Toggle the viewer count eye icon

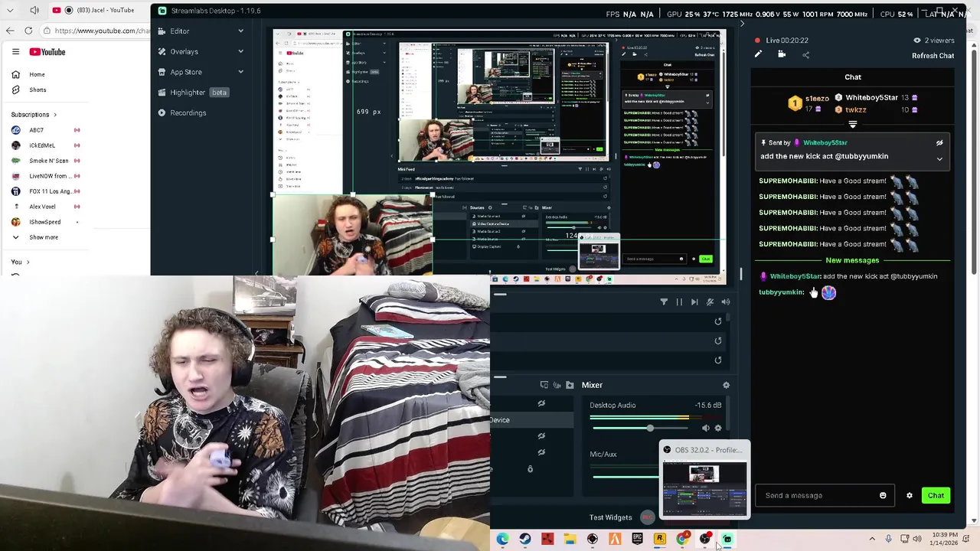pyautogui.click(x=916, y=41)
